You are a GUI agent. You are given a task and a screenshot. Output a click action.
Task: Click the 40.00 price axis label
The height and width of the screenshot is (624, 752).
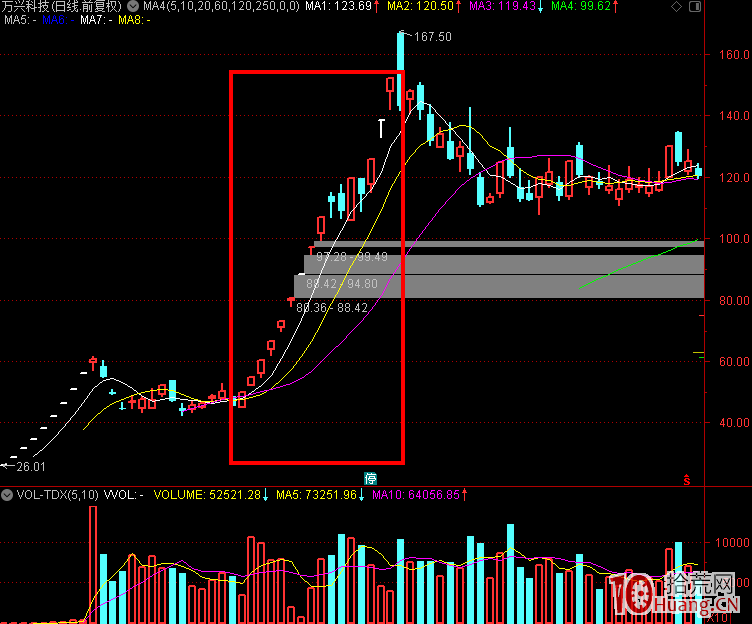734,423
